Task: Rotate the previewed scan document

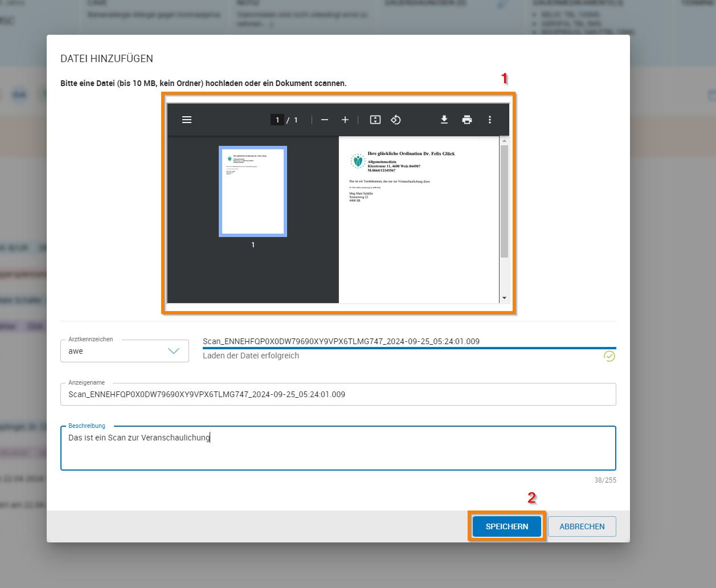Action: tap(395, 120)
